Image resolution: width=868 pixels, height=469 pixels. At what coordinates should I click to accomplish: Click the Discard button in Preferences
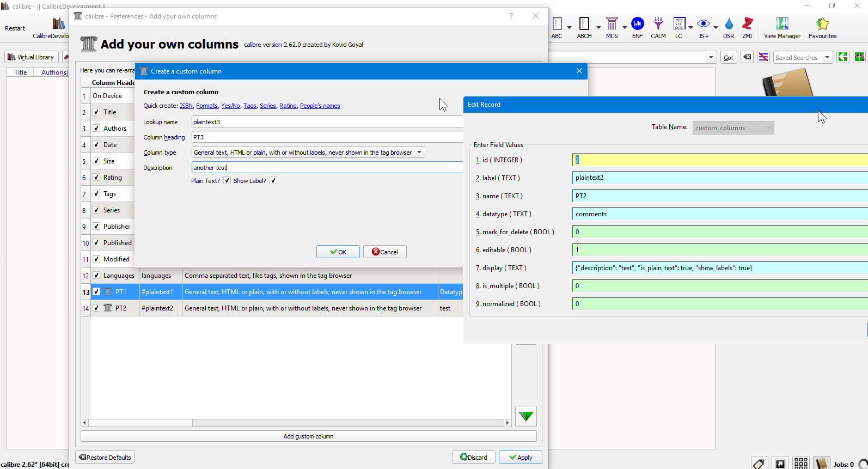coord(474,458)
